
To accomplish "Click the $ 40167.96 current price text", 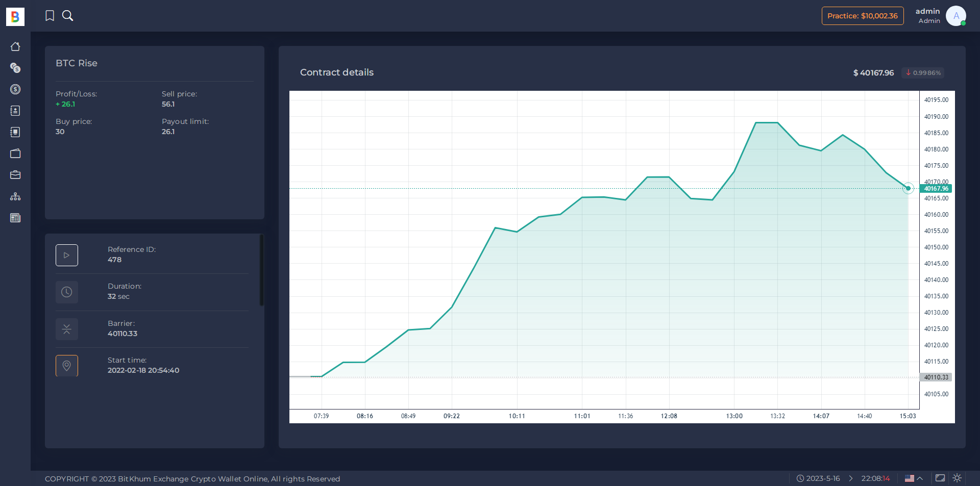I will (873, 73).
